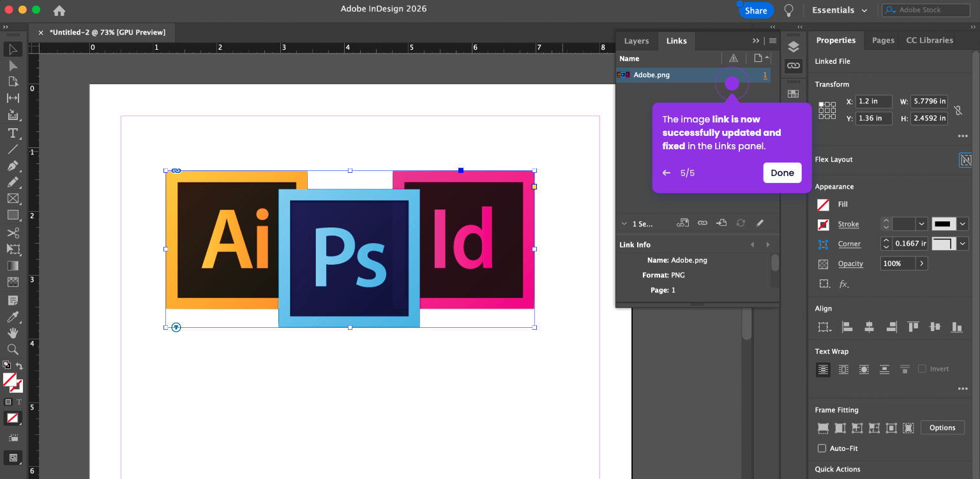
Task: Select Wrap Around Bounding Box option
Action: point(844,369)
